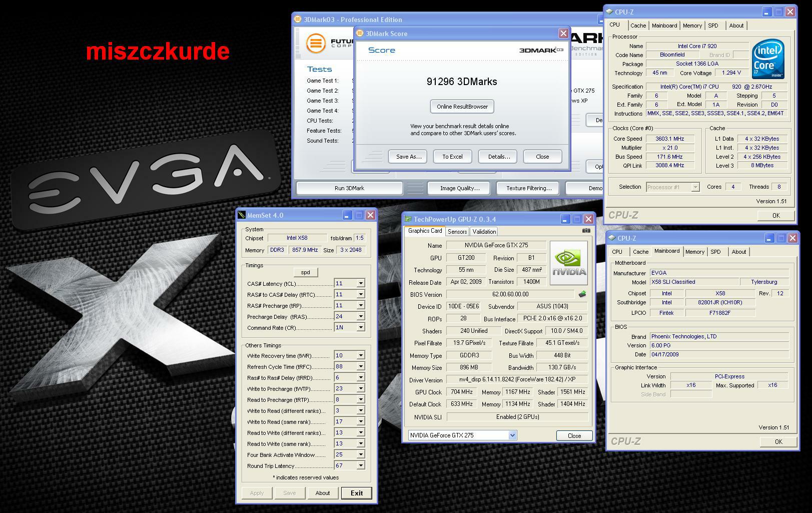Click the Driver Version field in GPU-Z

517,379
